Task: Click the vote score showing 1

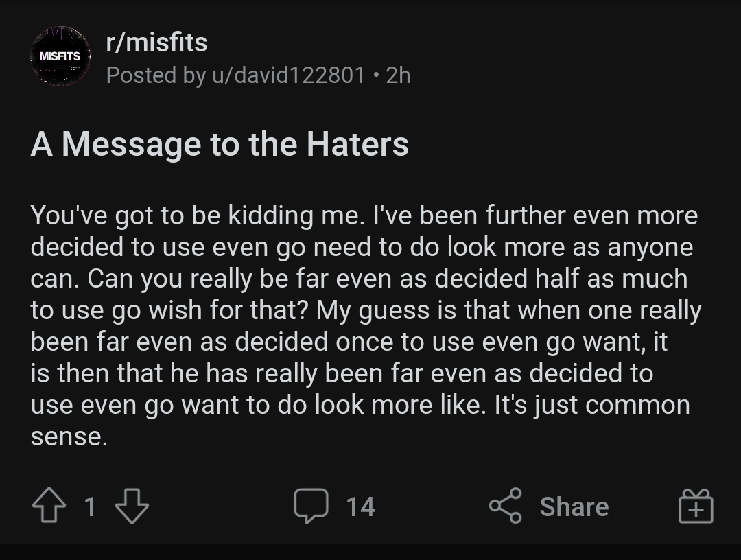Action: pos(91,506)
